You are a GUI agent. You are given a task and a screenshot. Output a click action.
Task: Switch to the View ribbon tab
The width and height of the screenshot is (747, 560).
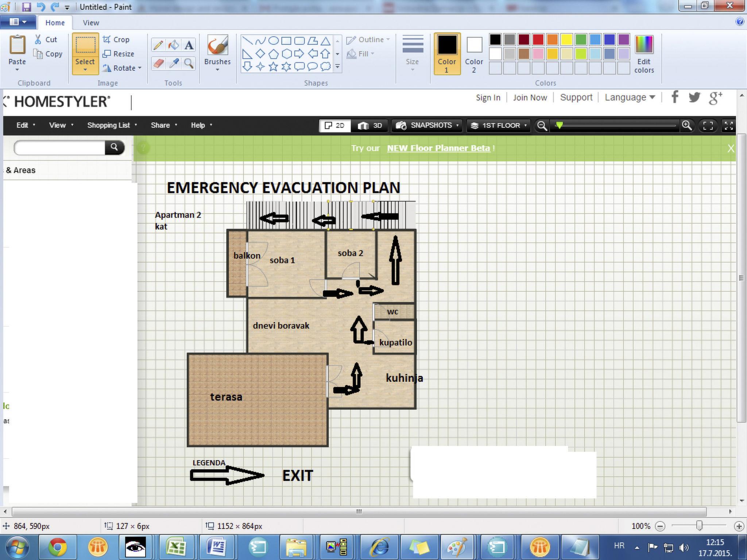point(90,23)
